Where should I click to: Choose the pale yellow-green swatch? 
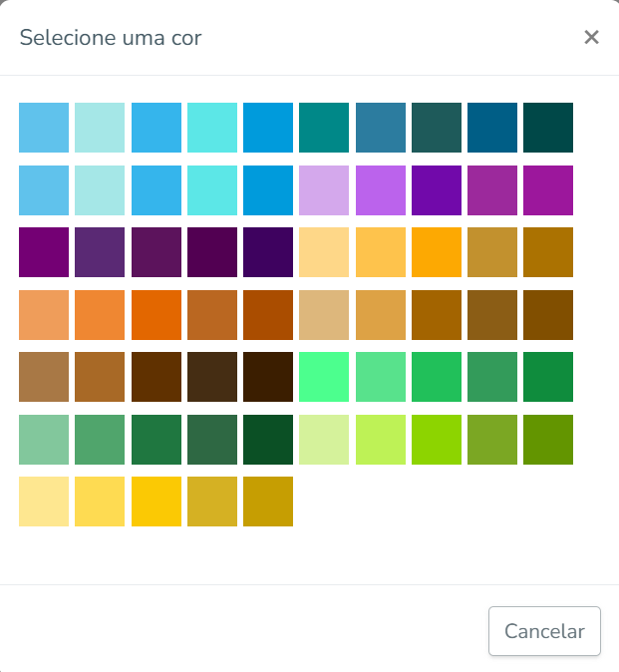[324, 440]
